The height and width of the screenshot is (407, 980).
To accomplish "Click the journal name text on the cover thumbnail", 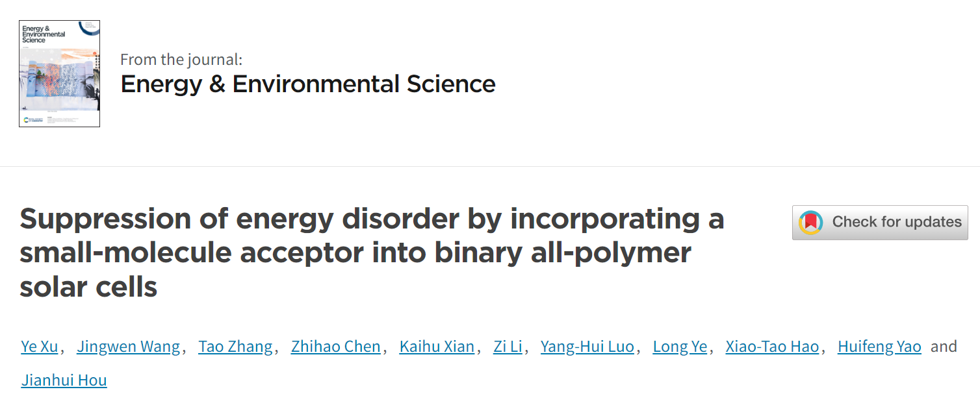I will pyautogui.click(x=43, y=34).
